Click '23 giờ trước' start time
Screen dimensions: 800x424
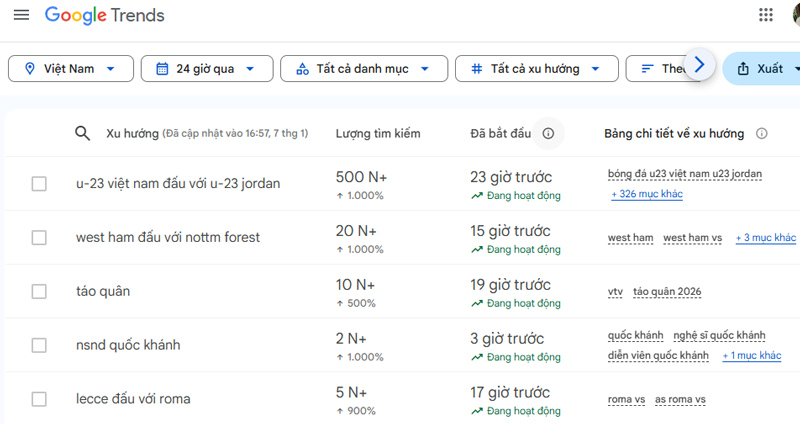tap(511, 177)
